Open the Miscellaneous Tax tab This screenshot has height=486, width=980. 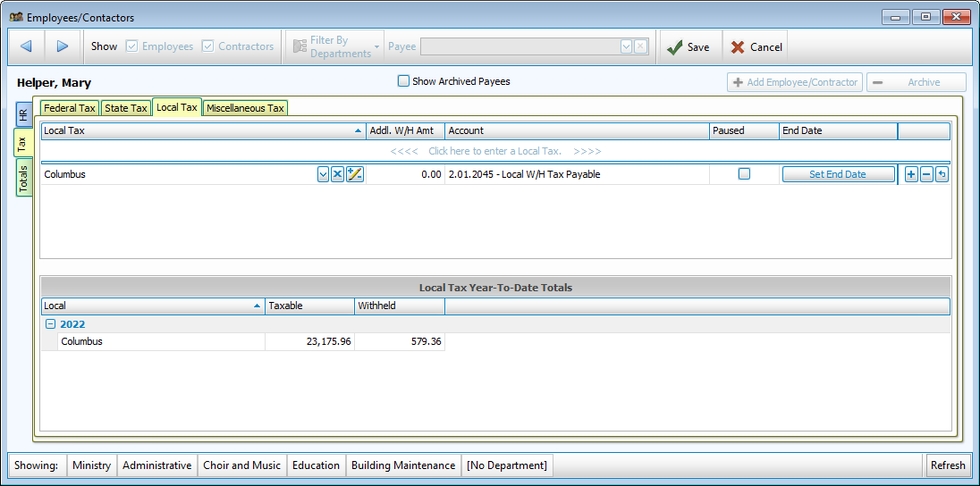(x=245, y=108)
